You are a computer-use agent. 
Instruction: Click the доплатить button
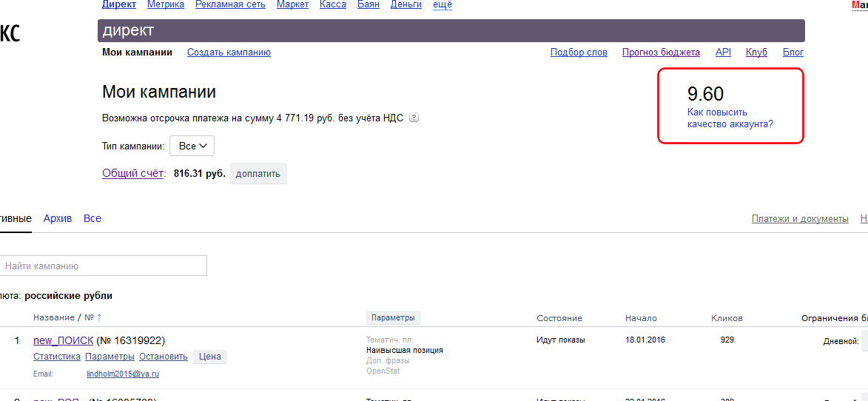258,174
